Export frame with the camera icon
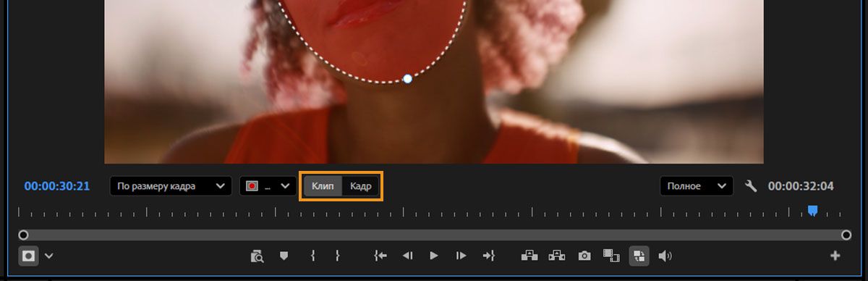868x281 pixels. coord(584,256)
